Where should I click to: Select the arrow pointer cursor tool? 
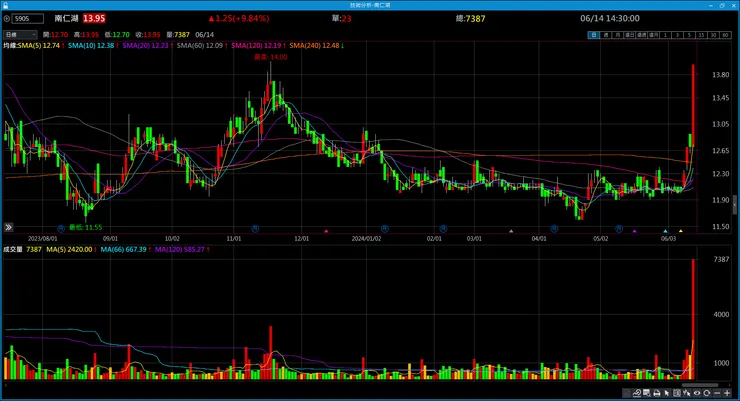point(667,393)
